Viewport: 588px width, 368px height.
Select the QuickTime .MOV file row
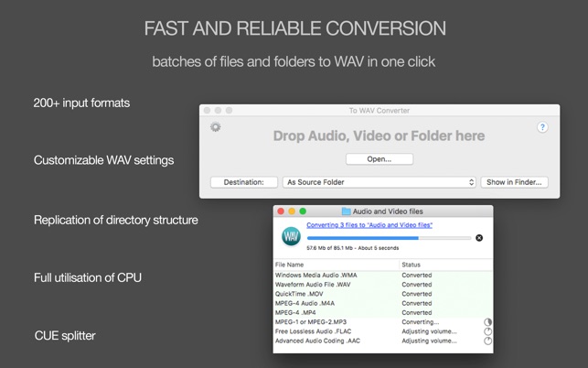point(299,294)
